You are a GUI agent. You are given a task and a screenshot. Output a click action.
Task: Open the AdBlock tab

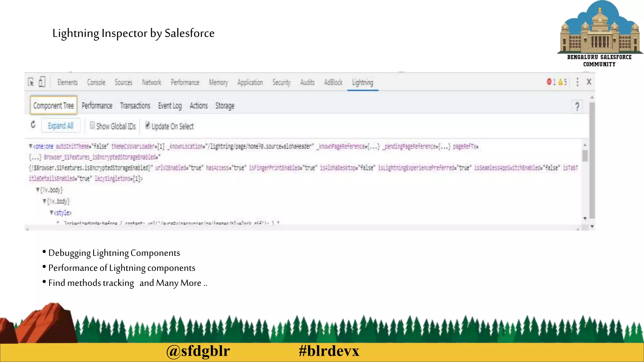(333, 82)
